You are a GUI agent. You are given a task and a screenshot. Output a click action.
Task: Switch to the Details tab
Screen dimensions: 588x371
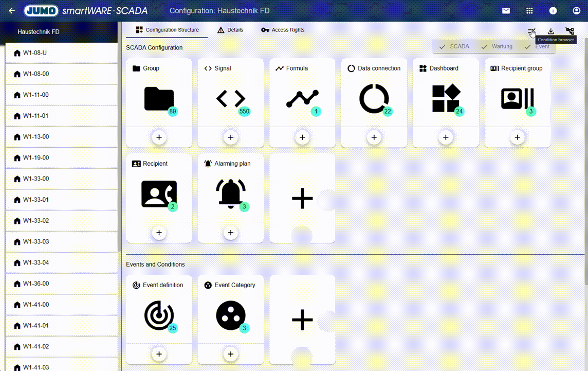tap(230, 30)
